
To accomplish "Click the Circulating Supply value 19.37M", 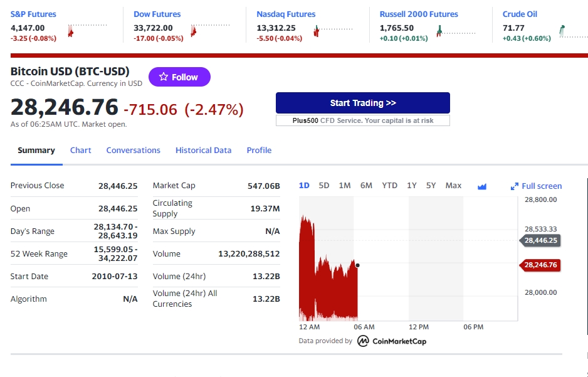I will pyautogui.click(x=265, y=208).
